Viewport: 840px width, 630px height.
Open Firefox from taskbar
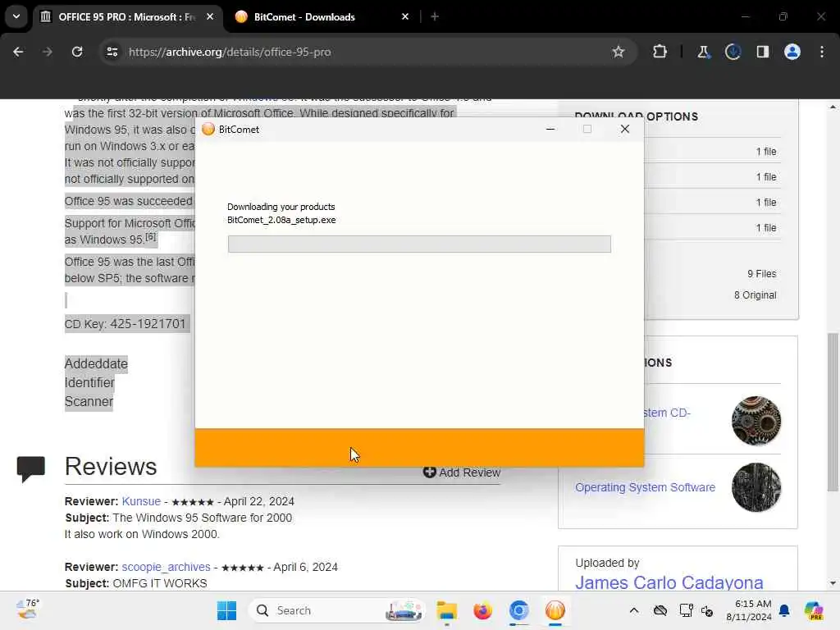click(x=482, y=610)
